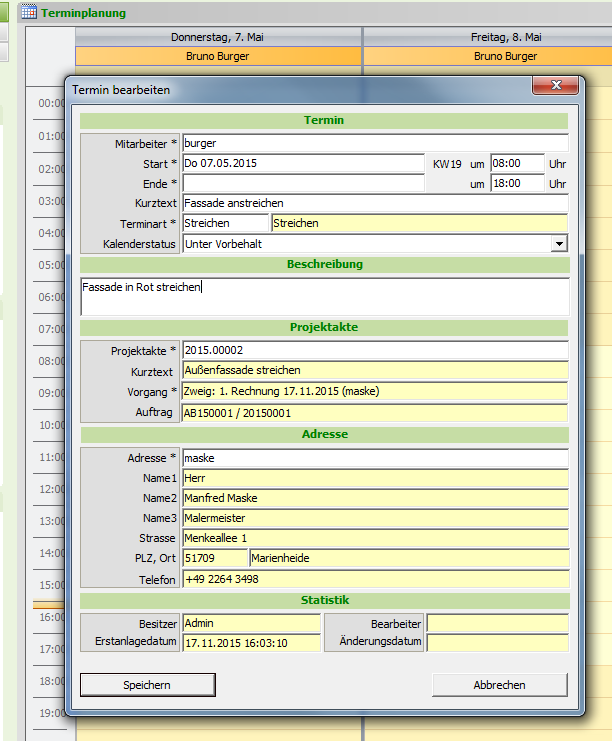Click the Kurztext field Fassade anstreichen
The height and width of the screenshot is (741, 612).
(375, 203)
